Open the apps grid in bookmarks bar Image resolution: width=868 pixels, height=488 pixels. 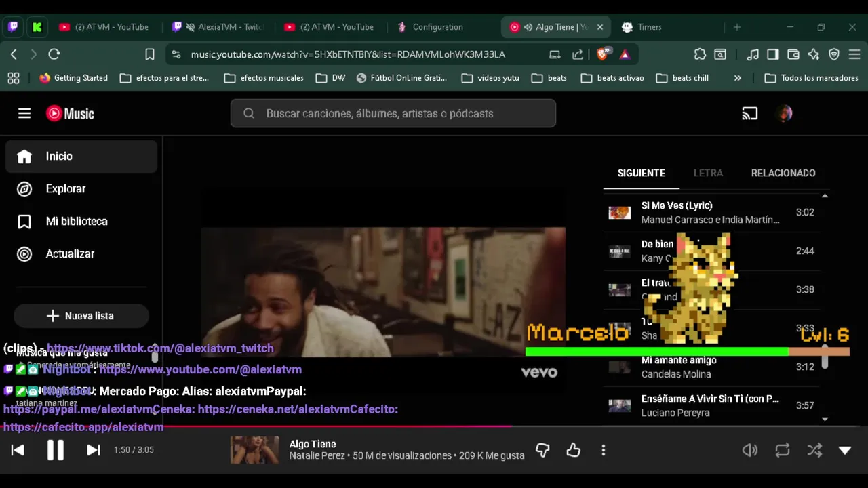coord(14,78)
